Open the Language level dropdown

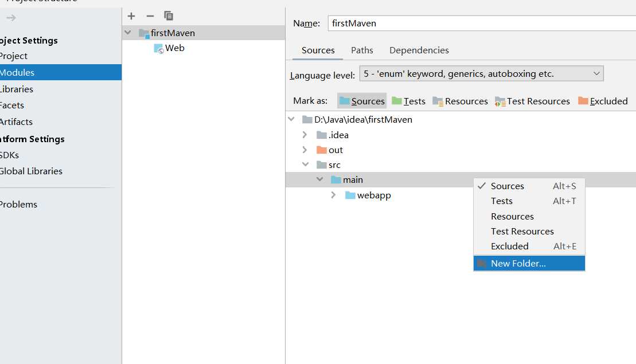[482, 74]
